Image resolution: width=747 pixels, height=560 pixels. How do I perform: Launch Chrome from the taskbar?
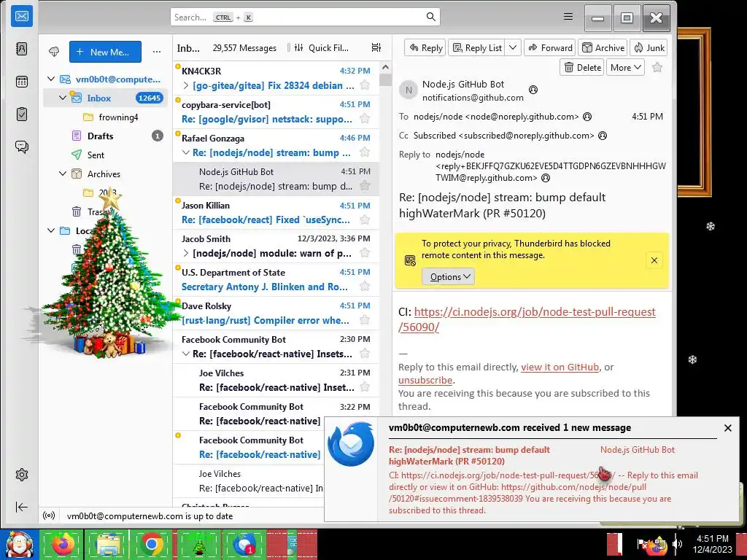coord(152,544)
